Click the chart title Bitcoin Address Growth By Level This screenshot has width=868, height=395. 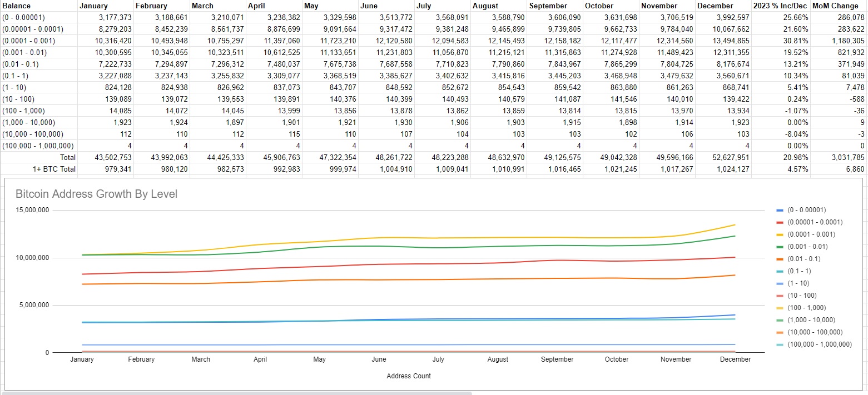click(96, 194)
